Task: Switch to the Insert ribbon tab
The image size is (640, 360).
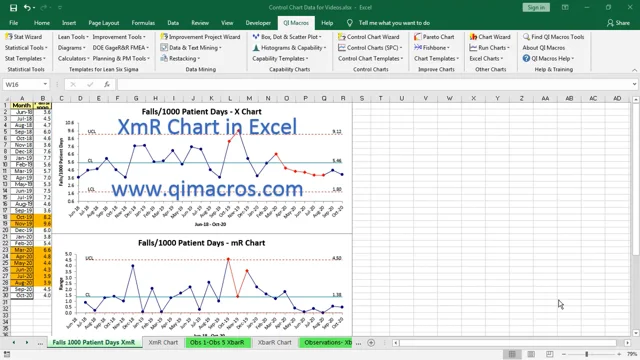Action: pyautogui.click(x=69, y=23)
